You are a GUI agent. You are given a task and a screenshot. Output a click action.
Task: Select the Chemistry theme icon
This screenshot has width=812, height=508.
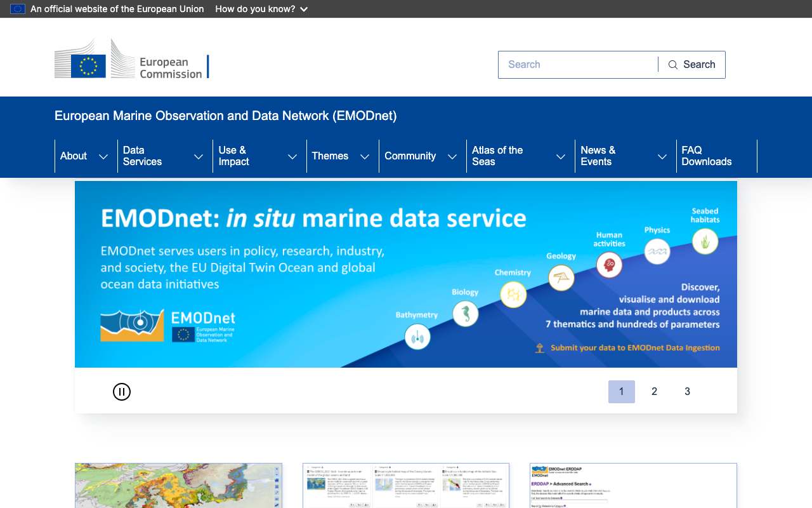pos(513,294)
